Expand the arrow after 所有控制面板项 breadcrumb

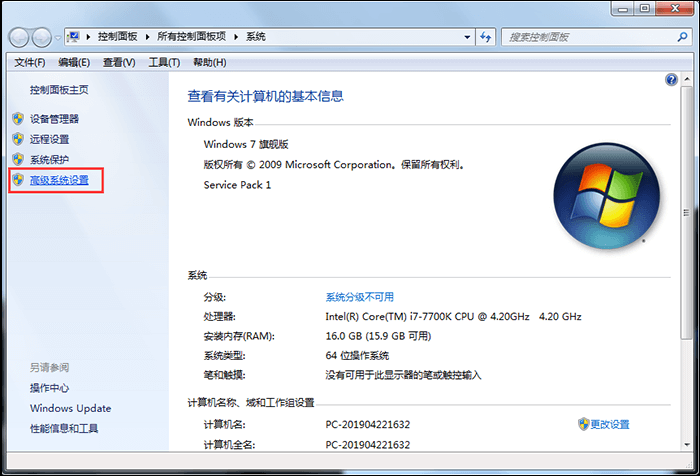[x=236, y=37]
